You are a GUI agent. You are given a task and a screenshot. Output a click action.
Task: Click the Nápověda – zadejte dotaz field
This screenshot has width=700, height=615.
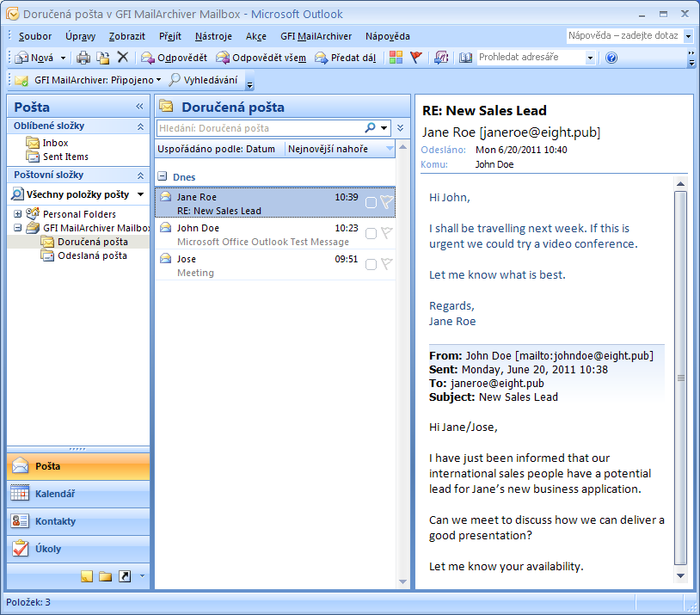623,36
